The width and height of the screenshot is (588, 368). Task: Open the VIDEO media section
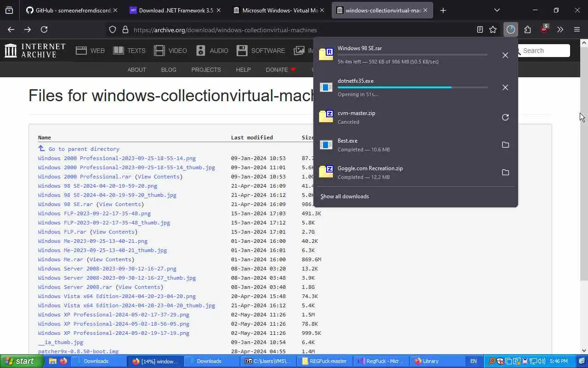tap(170, 51)
